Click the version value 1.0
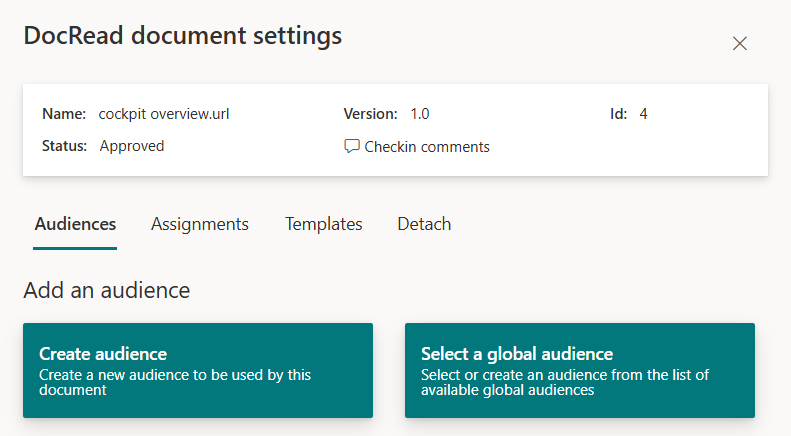Viewport: 791px width, 436px height. 420,114
